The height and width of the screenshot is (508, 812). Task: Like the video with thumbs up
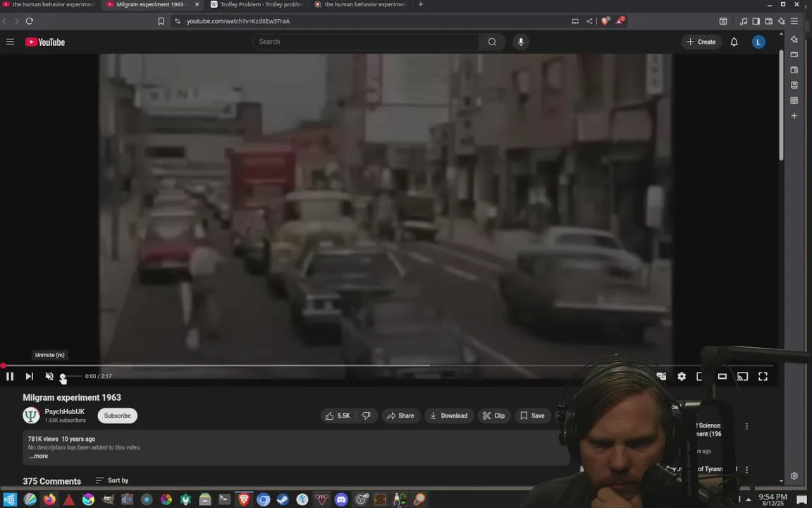(338, 416)
